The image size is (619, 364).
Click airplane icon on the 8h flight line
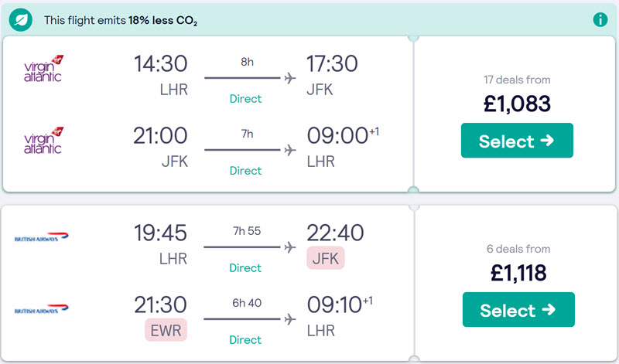(290, 78)
